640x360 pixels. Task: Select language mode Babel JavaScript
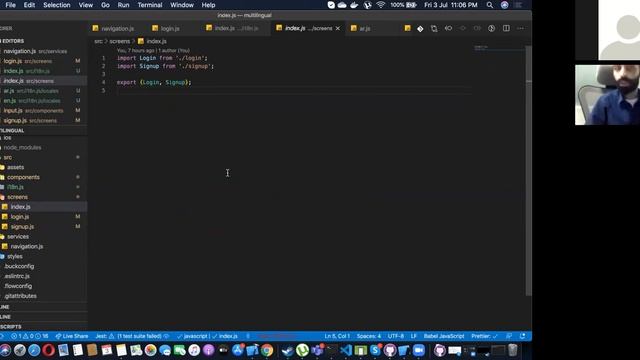(x=444, y=336)
